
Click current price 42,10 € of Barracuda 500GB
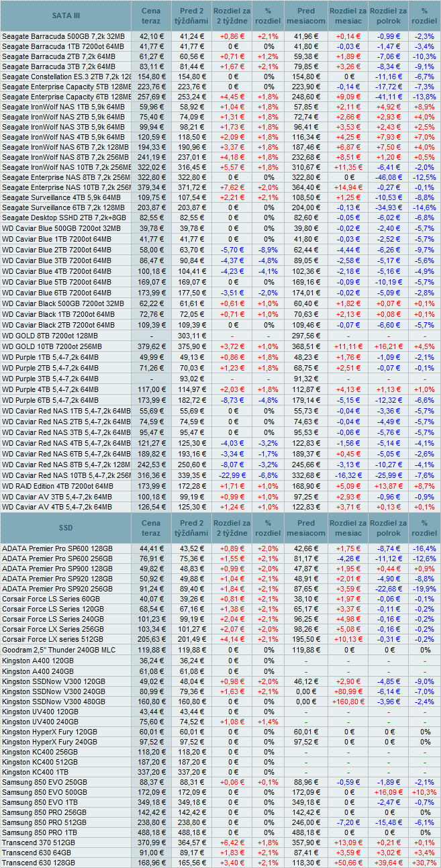click(x=152, y=36)
